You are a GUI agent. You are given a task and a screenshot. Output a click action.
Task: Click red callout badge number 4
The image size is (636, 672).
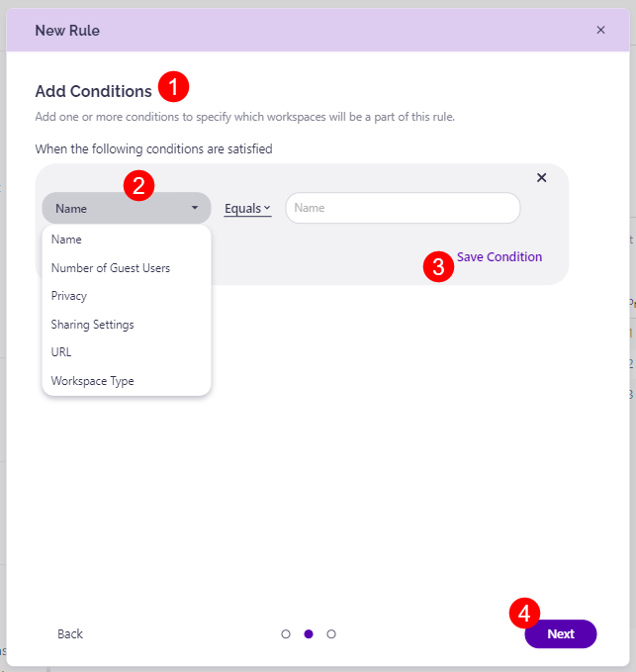524,613
